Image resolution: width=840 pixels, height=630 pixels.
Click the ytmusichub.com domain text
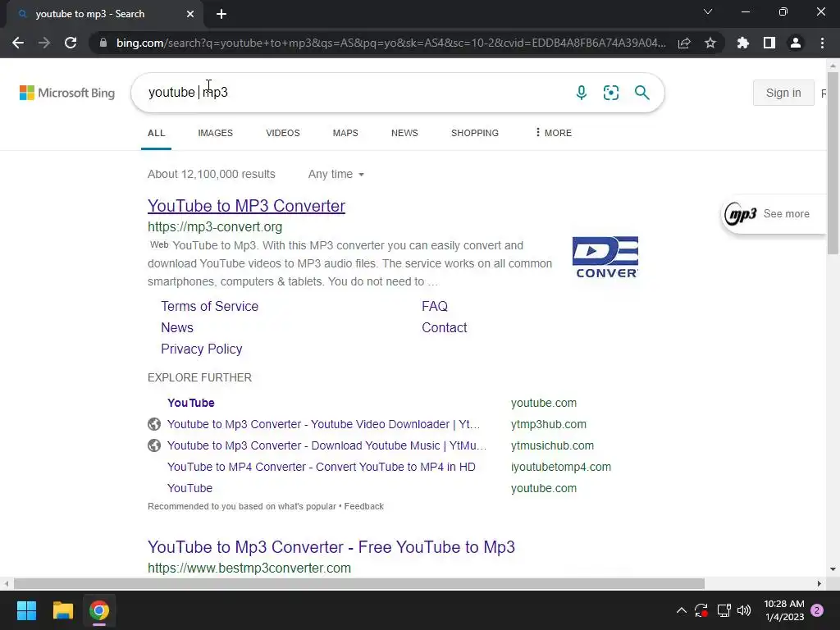click(x=552, y=445)
